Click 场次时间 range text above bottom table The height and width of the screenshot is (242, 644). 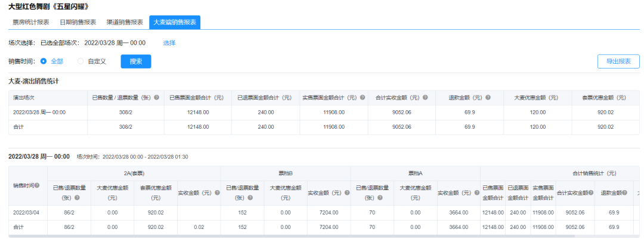132,157
